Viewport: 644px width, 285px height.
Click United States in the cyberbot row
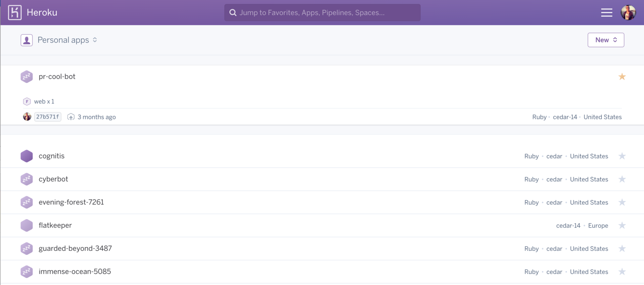[x=589, y=179]
